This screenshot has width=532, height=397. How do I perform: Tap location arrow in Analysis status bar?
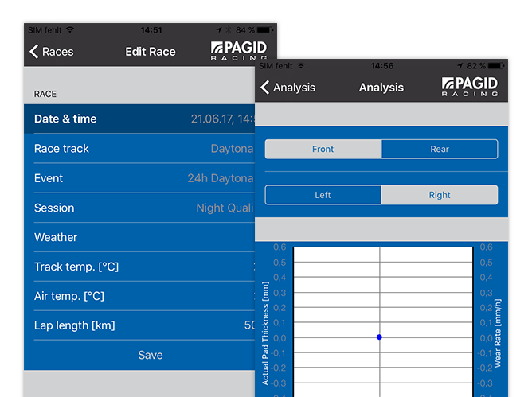460,66
